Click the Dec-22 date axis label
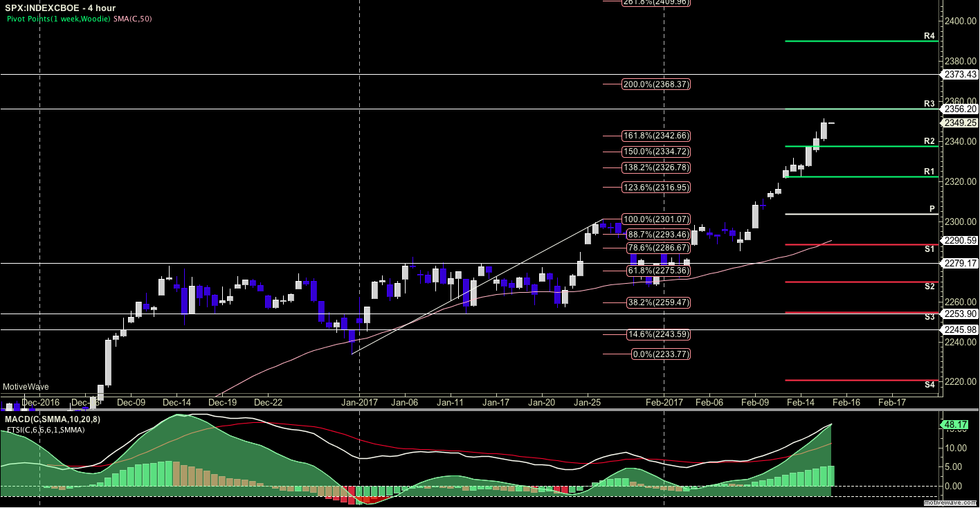 (x=269, y=402)
